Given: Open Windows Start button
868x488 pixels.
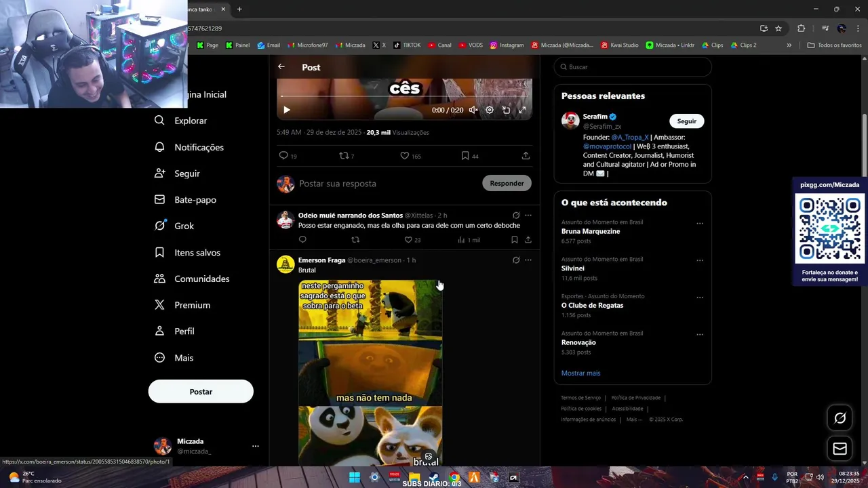Looking at the screenshot, I should 355,477.
